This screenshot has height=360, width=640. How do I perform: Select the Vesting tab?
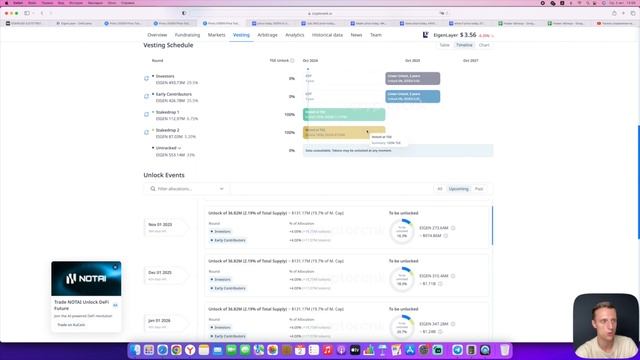point(241,35)
